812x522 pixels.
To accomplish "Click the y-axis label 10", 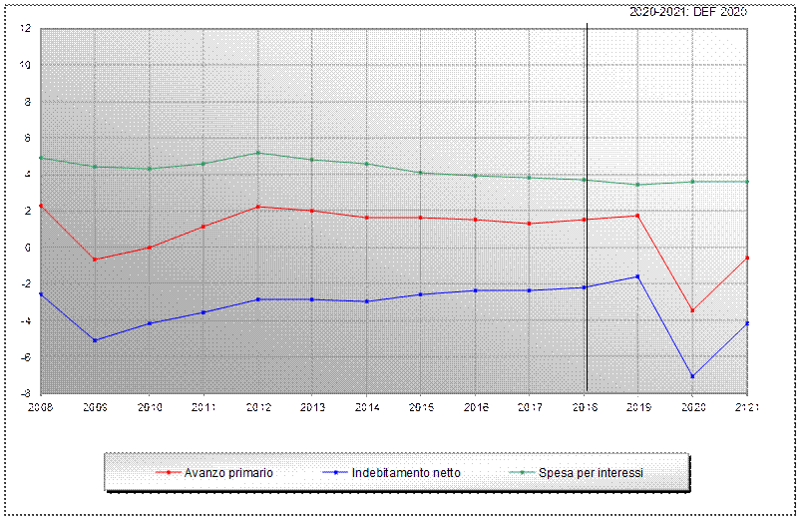I will pos(25,65).
